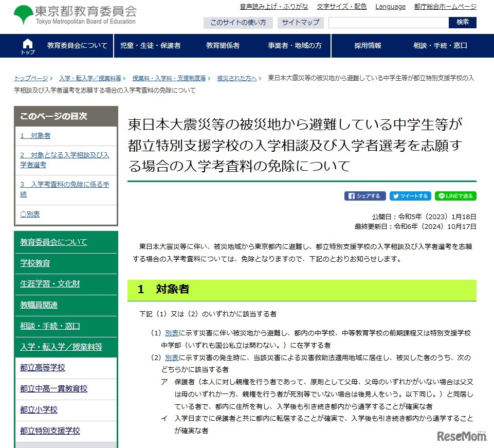494x448 pixels.
Task: Open the 児童・生徒・保護者 menu
Action: coord(152,45)
